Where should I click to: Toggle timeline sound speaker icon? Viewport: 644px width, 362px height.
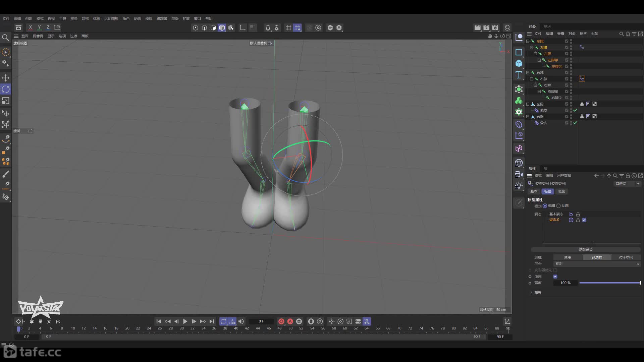tap(241, 321)
